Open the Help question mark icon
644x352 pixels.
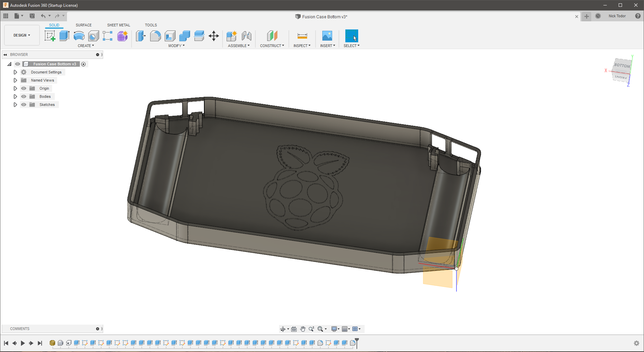pyautogui.click(x=638, y=16)
